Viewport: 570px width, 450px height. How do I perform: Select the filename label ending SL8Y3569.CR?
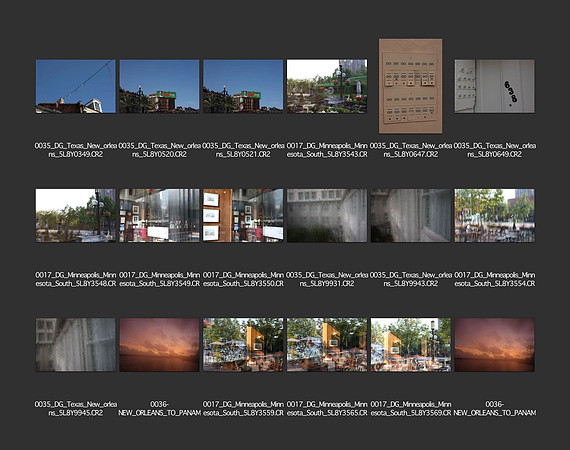[x=410, y=409]
